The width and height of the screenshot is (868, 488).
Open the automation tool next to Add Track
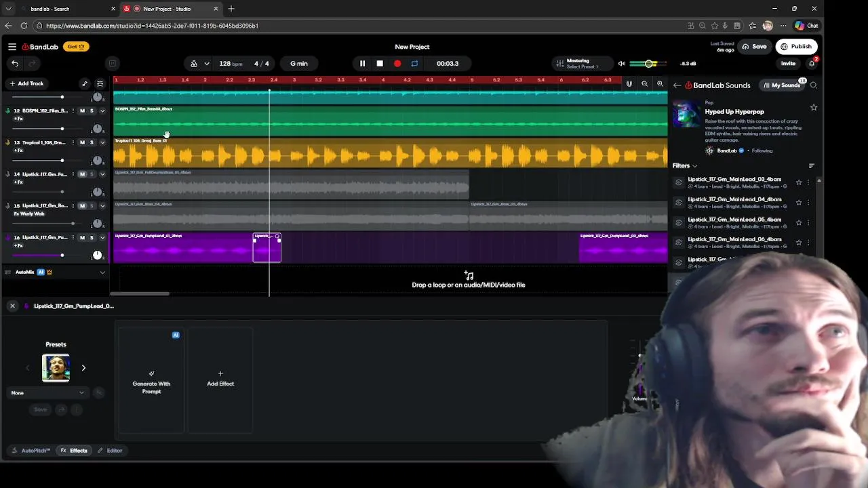84,83
